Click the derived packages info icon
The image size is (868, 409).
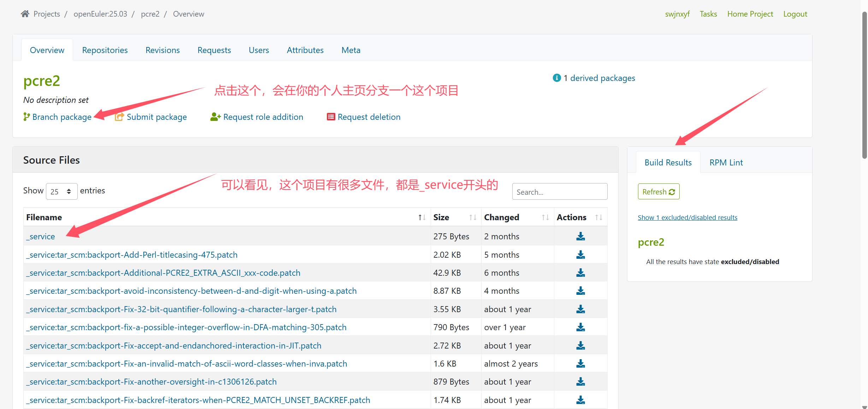pos(557,78)
